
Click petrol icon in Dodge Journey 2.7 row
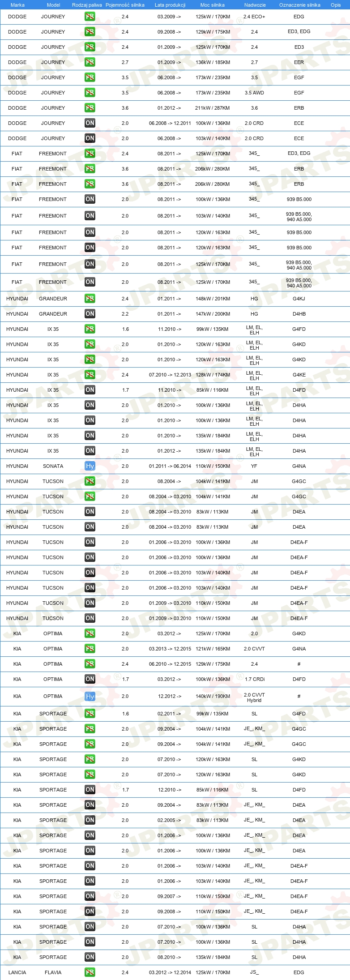tap(90, 62)
